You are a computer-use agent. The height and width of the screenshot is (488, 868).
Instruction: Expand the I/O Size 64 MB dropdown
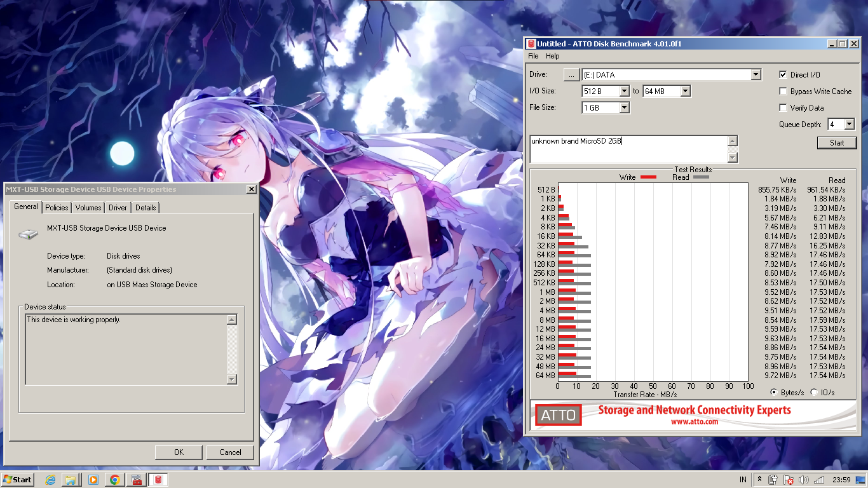tap(685, 91)
